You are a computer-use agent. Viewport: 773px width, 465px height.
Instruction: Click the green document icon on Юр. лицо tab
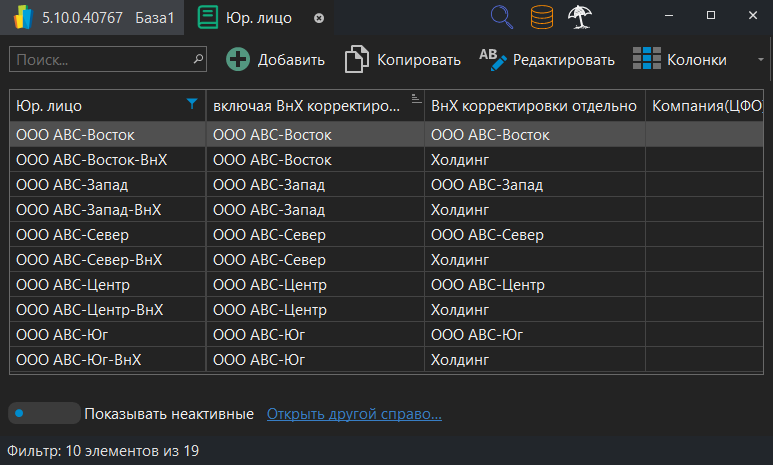click(x=208, y=18)
